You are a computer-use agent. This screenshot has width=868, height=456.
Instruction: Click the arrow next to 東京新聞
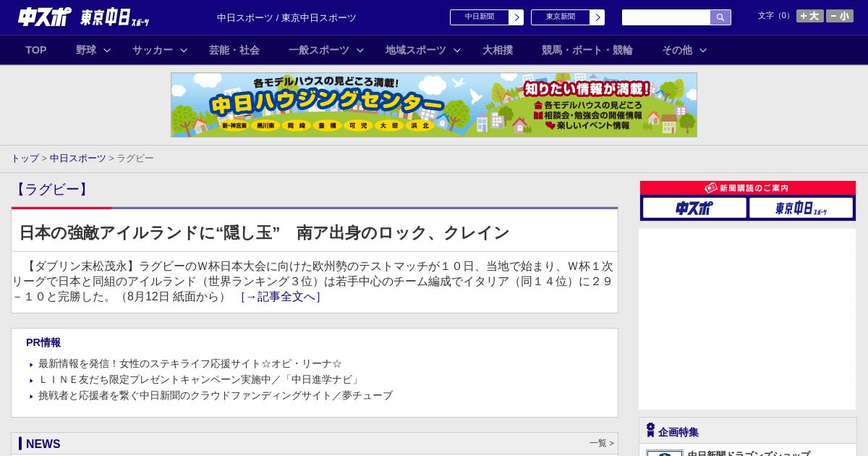point(597,17)
